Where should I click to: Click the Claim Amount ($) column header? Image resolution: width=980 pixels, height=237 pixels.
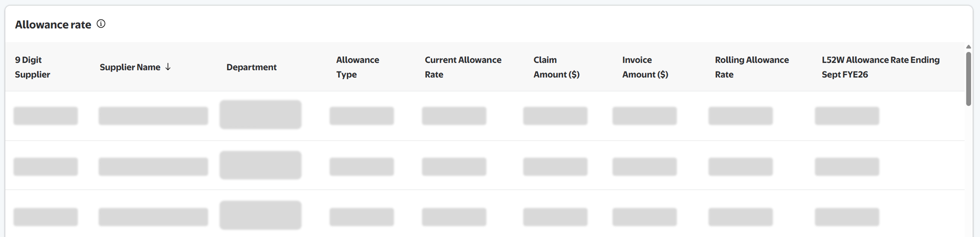coord(556,67)
